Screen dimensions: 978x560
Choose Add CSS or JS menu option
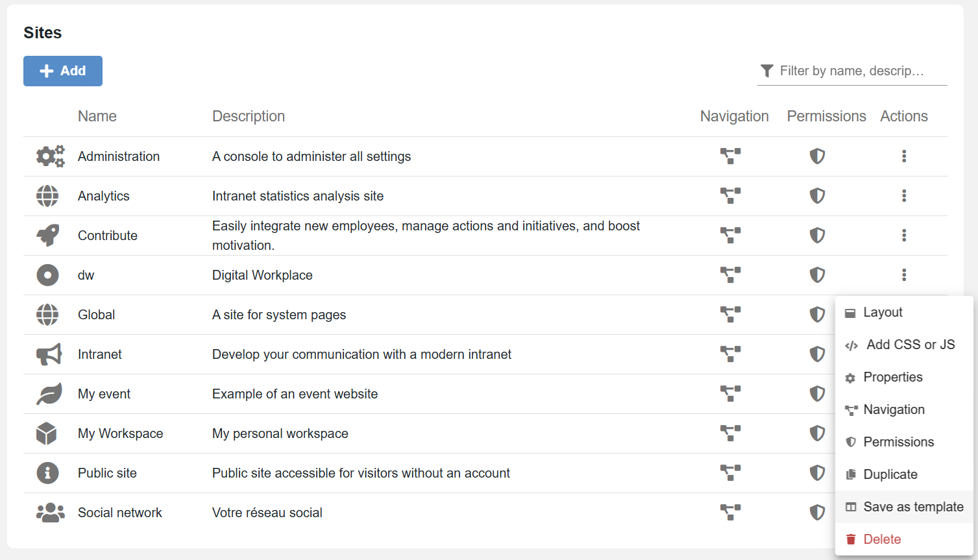pos(910,345)
